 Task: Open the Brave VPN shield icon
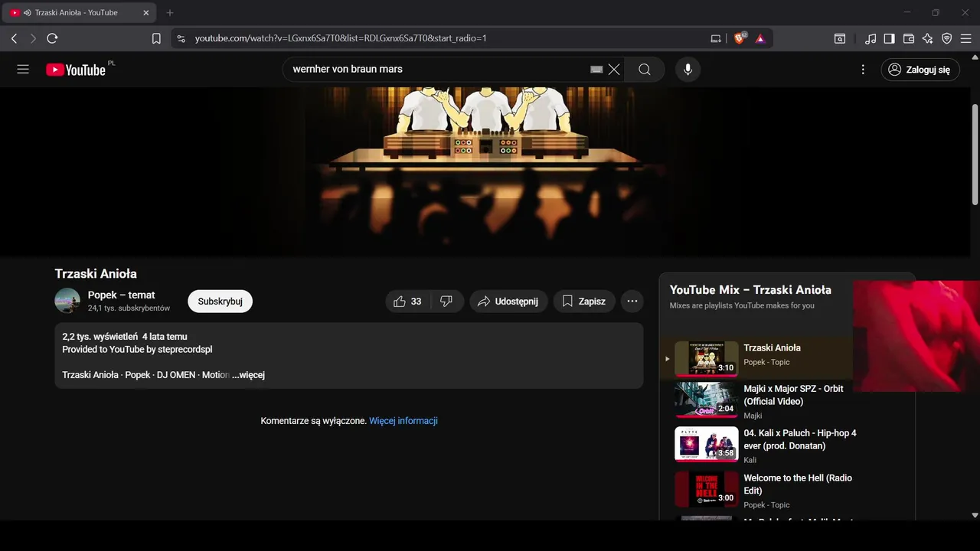pos(946,38)
